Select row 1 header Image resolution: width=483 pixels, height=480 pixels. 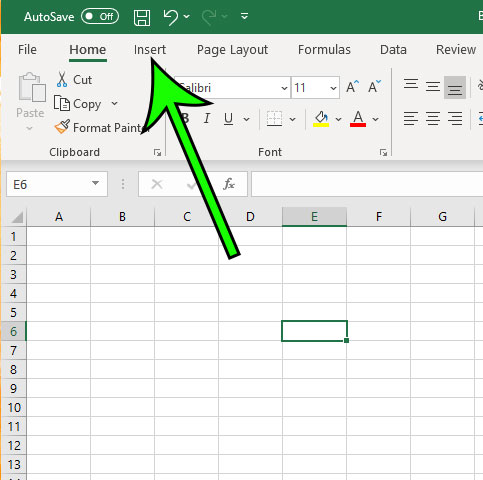[x=13, y=237]
